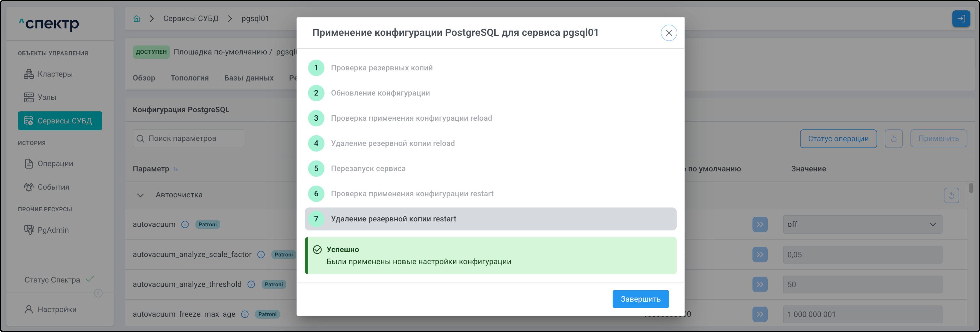980x332 pixels.
Task: Switch to Топология tab
Action: coord(189,78)
